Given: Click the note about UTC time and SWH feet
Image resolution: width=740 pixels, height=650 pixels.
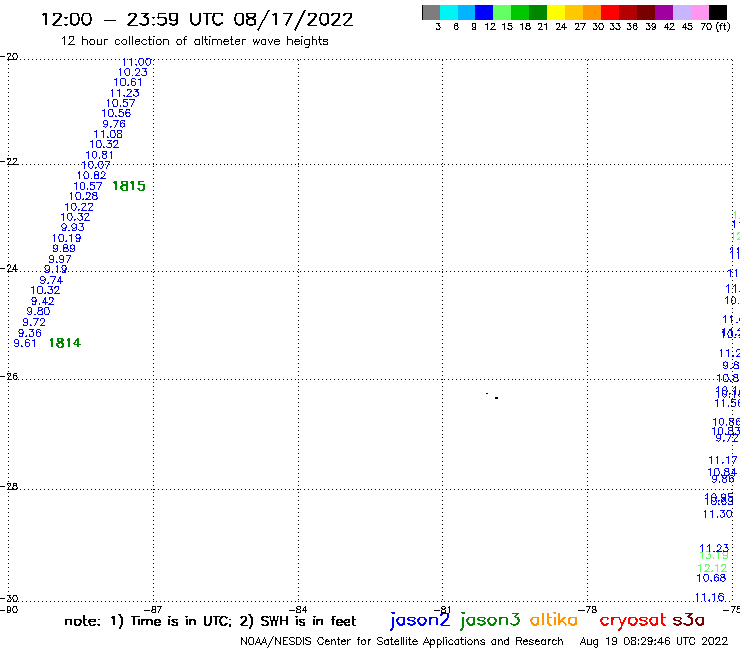Looking at the screenshot, I should tap(210, 621).
